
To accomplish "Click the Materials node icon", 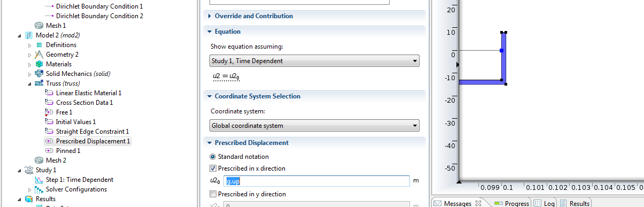I will coord(39,64).
